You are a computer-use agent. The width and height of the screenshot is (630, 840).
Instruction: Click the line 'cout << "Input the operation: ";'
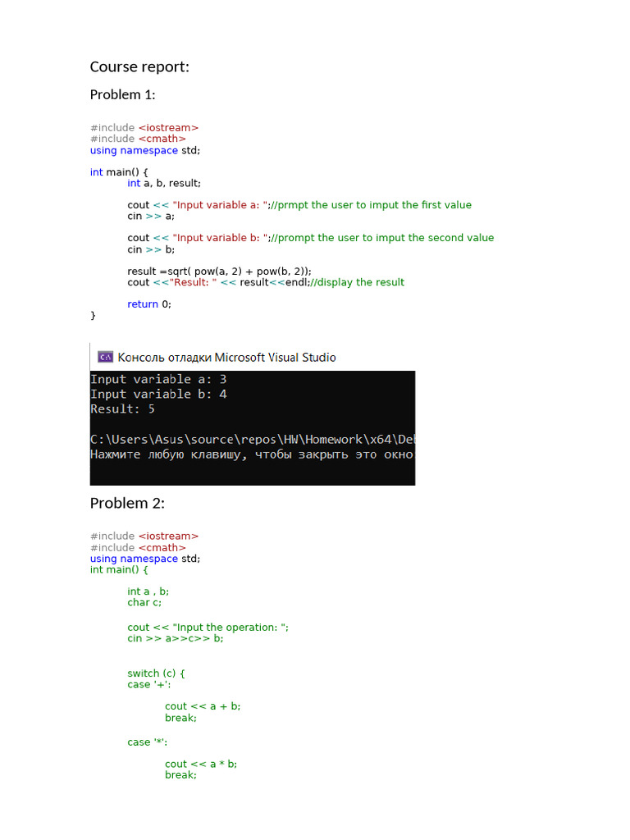(x=208, y=628)
